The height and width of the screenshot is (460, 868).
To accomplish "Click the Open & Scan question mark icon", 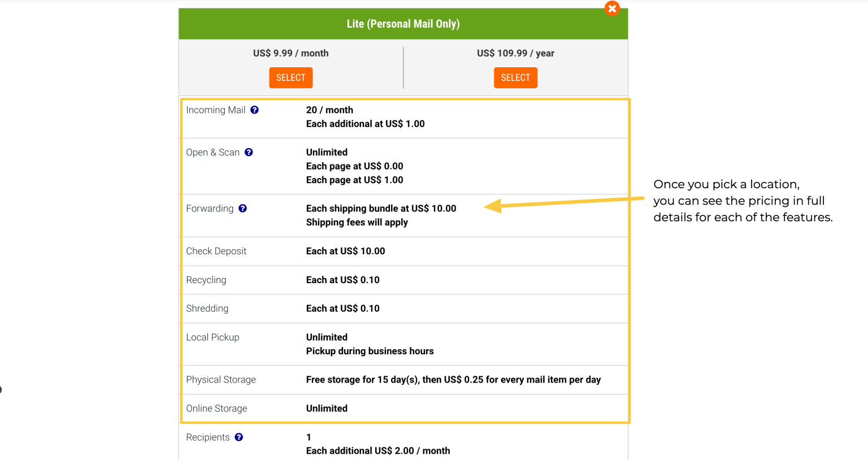I will point(249,152).
